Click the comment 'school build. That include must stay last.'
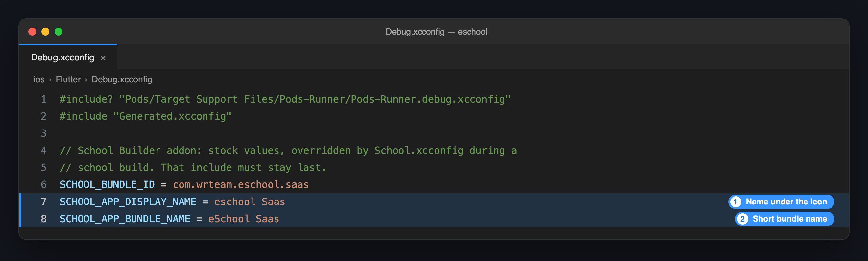This screenshot has width=868, height=261. pyautogui.click(x=193, y=167)
